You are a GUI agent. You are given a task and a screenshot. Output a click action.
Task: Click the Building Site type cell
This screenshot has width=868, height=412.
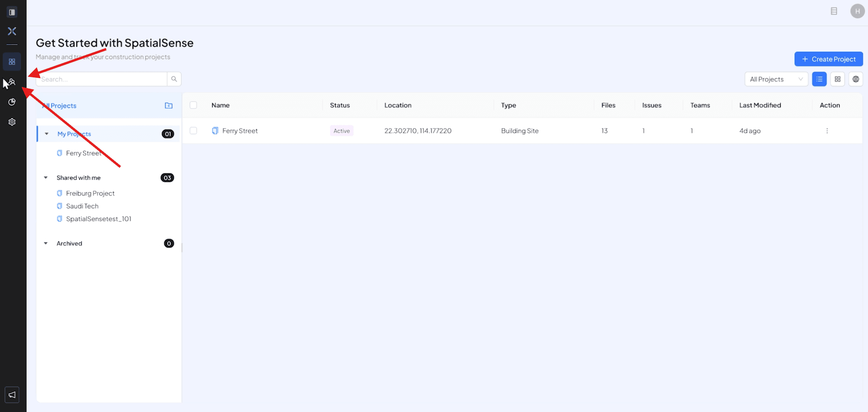(x=520, y=131)
